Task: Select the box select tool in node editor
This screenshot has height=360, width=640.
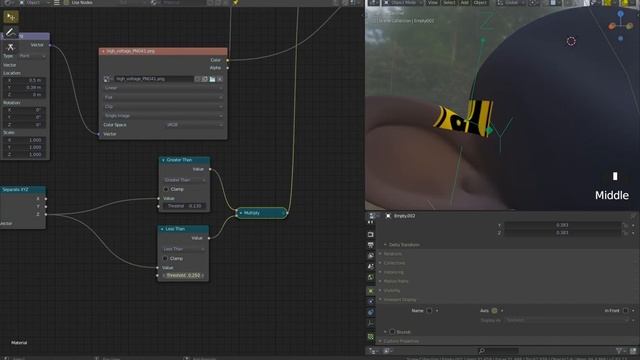Action: click(x=11, y=17)
